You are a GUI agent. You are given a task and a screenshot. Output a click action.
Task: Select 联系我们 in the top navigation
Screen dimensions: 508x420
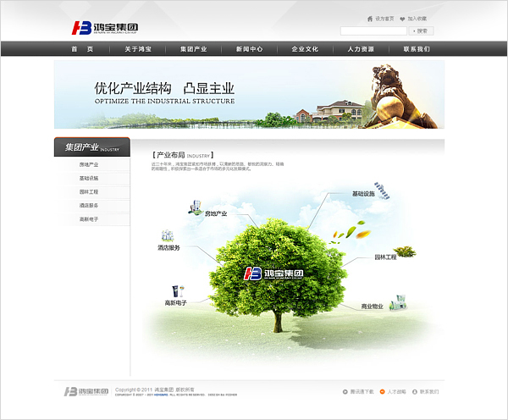pyautogui.click(x=417, y=49)
